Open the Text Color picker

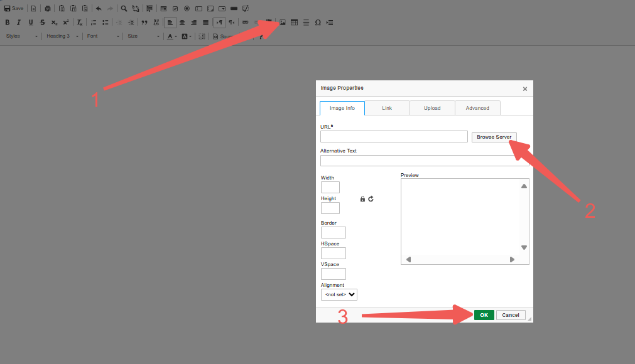coord(172,36)
